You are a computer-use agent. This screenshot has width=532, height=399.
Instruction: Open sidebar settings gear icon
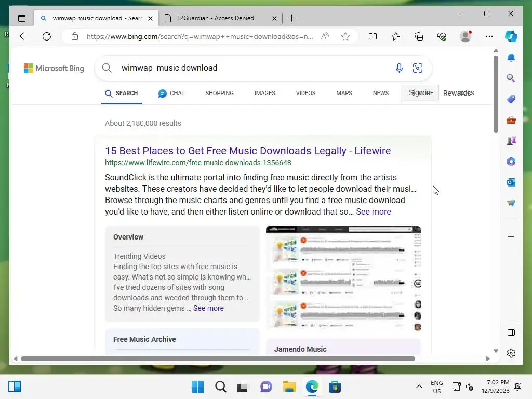coord(511,353)
